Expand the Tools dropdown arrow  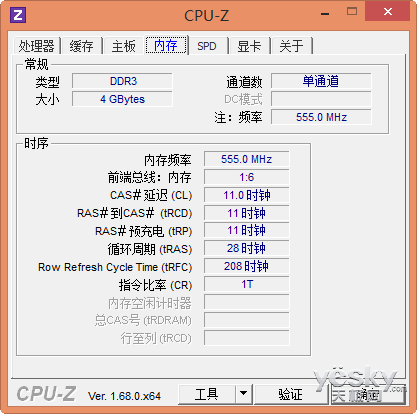tap(244, 395)
